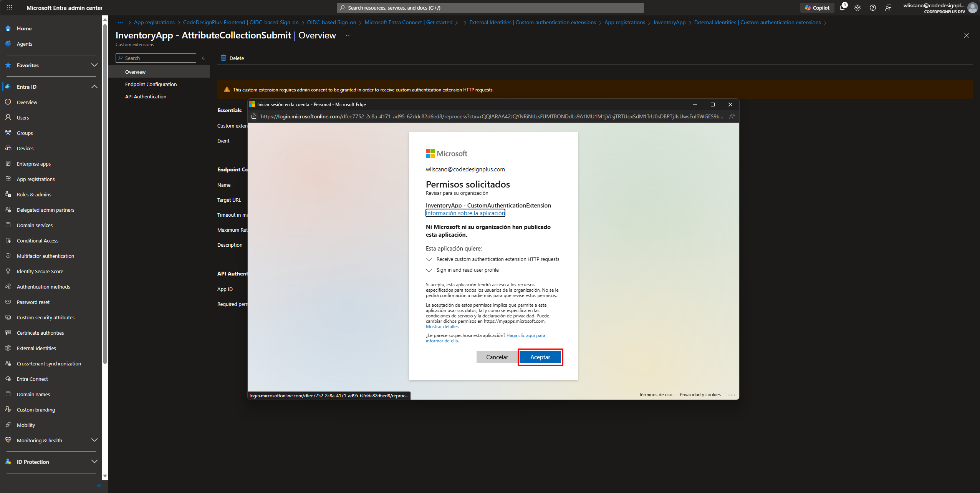Open the Help question mark icon
This screenshot has height=493, width=980.
click(x=873, y=8)
